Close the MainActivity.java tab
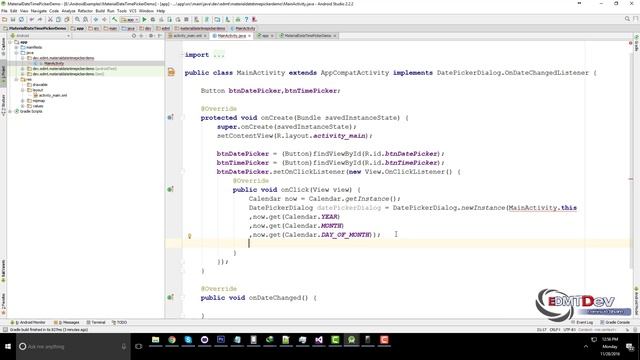The width and height of the screenshot is (640, 360). [x=249, y=36]
